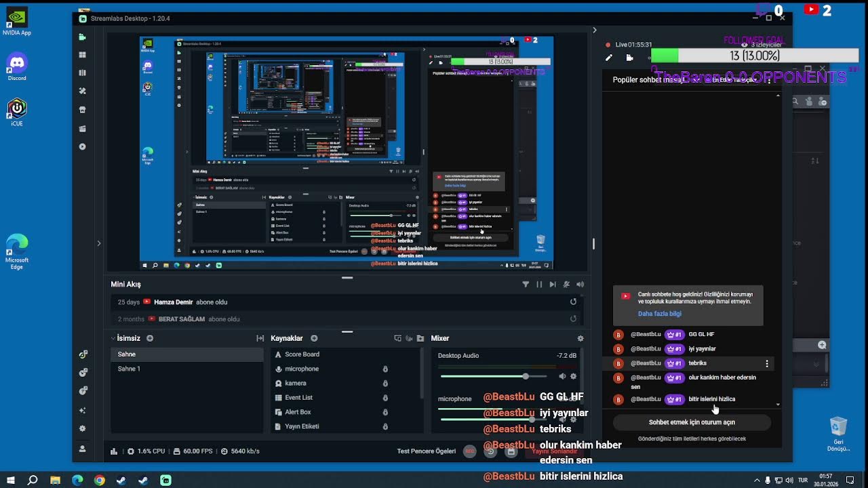Open the App Store icon in the sidebar

click(83, 110)
